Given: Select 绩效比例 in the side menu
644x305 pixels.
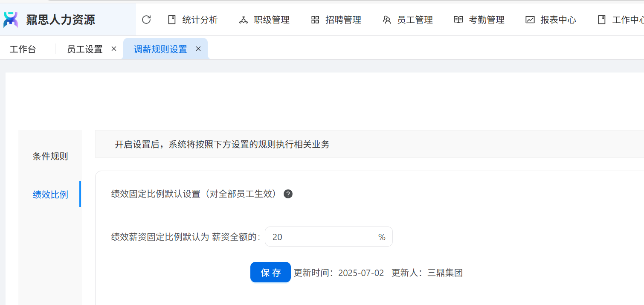Looking at the screenshot, I should click(x=50, y=195).
